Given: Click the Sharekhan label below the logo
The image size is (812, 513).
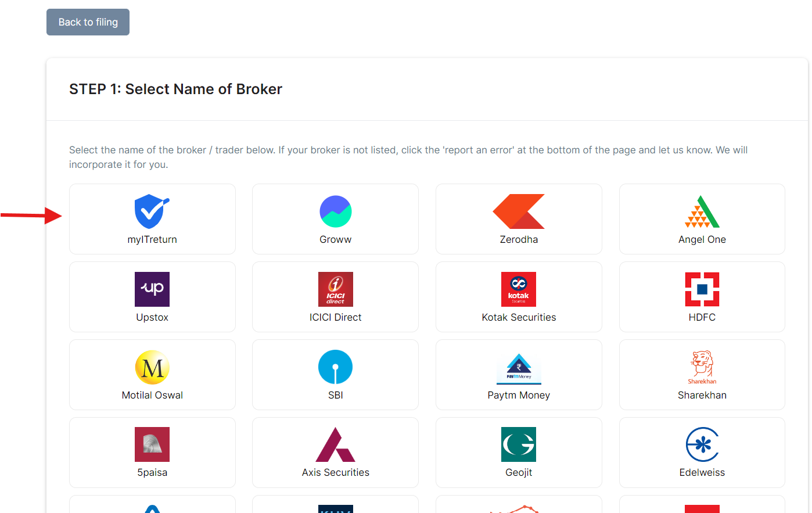Looking at the screenshot, I should (702, 395).
